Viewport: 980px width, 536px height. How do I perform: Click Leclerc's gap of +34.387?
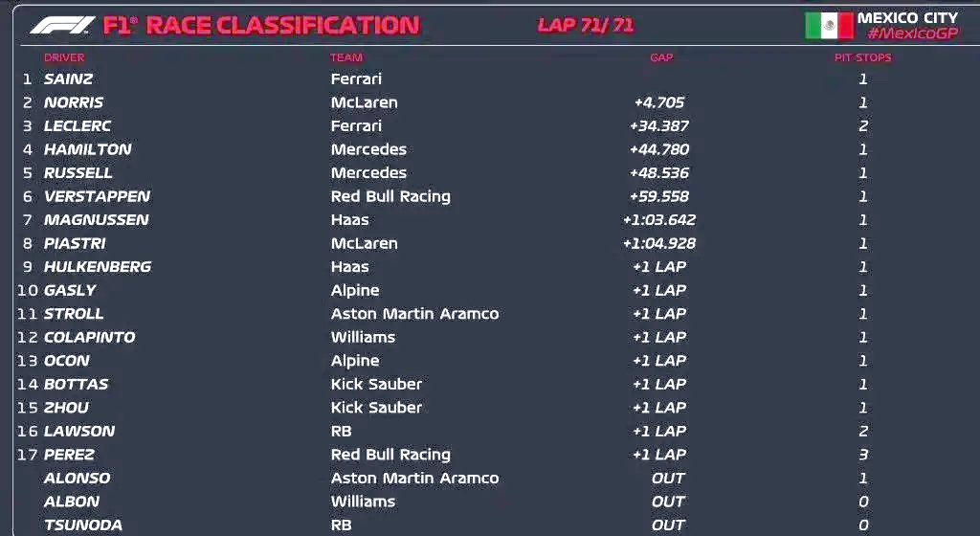point(658,126)
